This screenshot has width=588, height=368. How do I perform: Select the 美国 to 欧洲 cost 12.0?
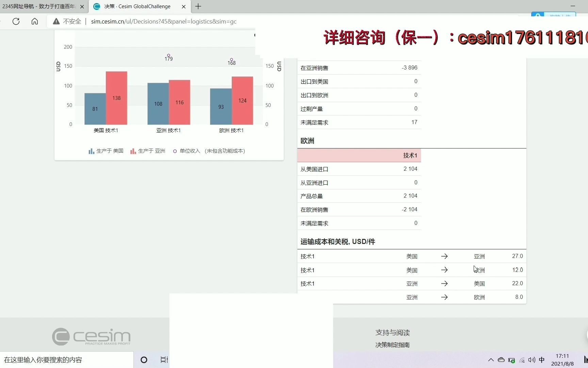tap(517, 270)
